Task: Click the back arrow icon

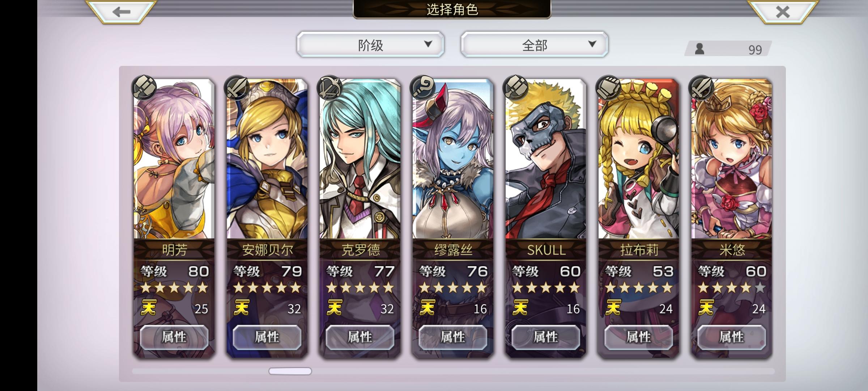Action: 121,12
